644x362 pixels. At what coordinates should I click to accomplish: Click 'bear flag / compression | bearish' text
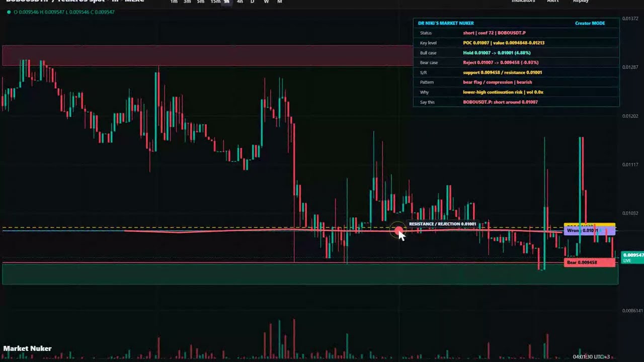497,82
